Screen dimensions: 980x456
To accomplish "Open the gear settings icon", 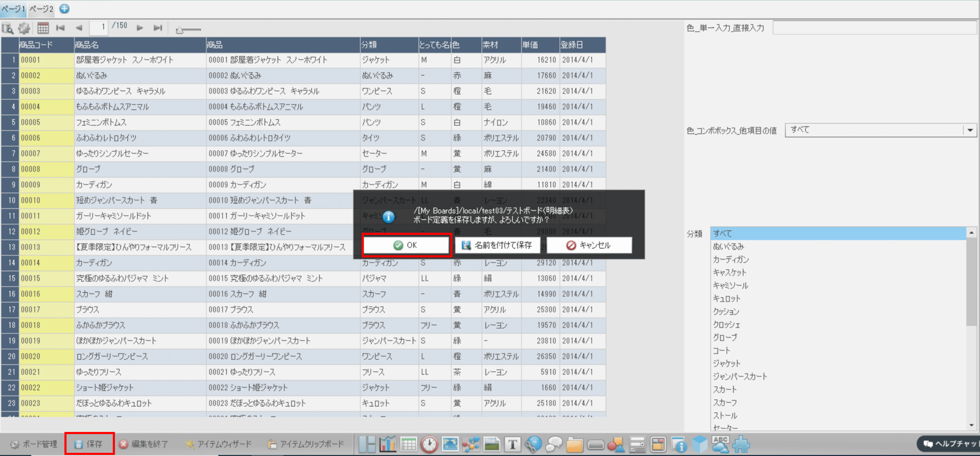I will pos(24,28).
